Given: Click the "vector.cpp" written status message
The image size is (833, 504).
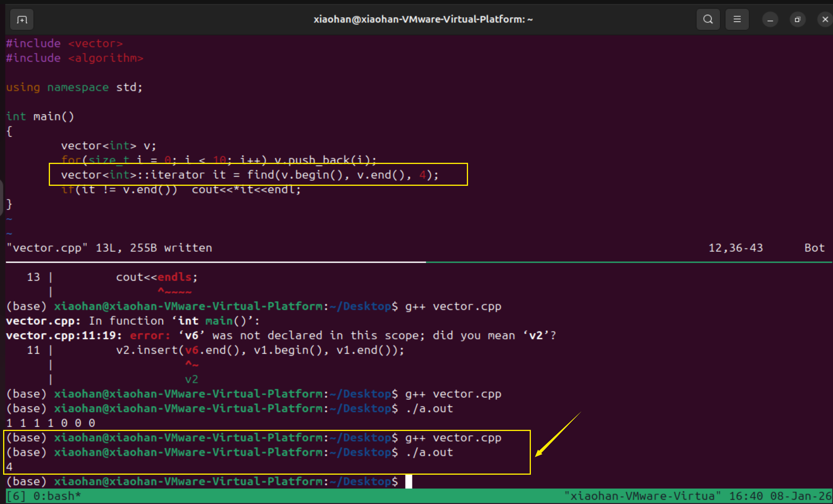Looking at the screenshot, I should tap(109, 248).
